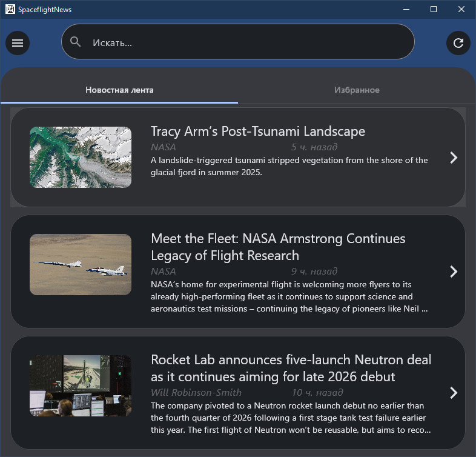Click the NASA jets flying thumbnail
The height and width of the screenshot is (457, 476).
(x=81, y=264)
